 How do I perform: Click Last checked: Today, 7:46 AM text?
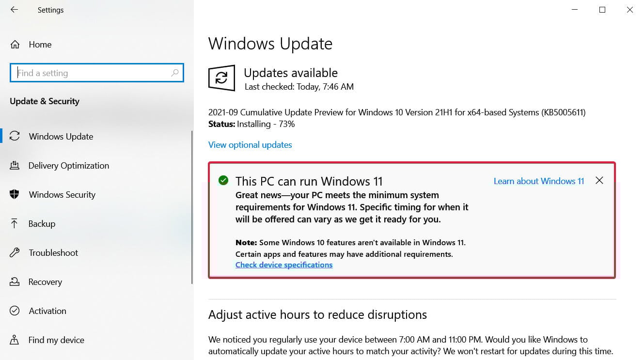[x=299, y=87]
